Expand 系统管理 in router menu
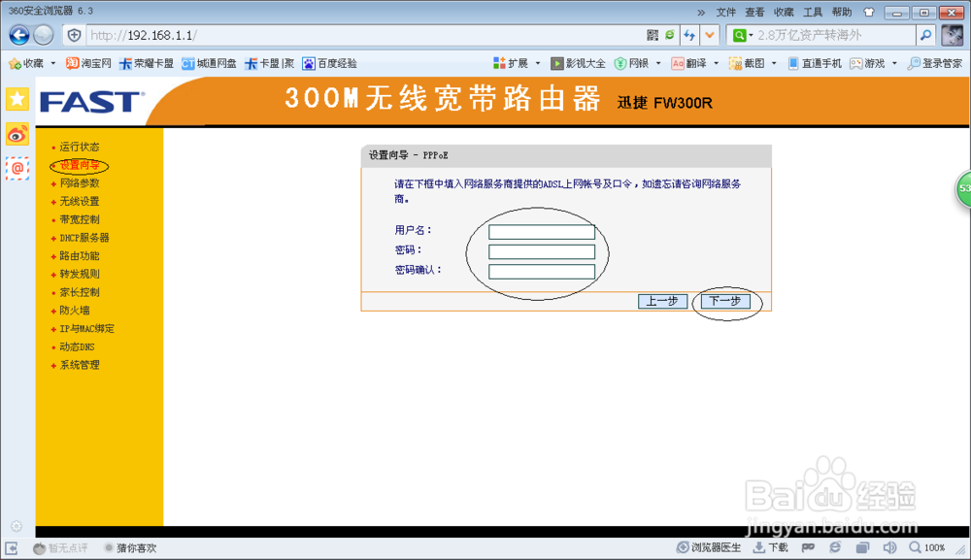Image resolution: width=971 pixels, height=560 pixels. click(80, 365)
